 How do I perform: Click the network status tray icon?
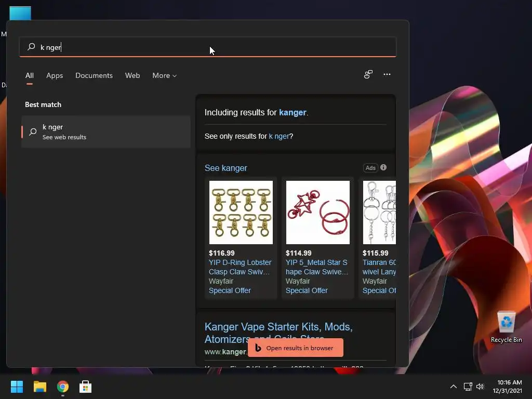coord(468,387)
